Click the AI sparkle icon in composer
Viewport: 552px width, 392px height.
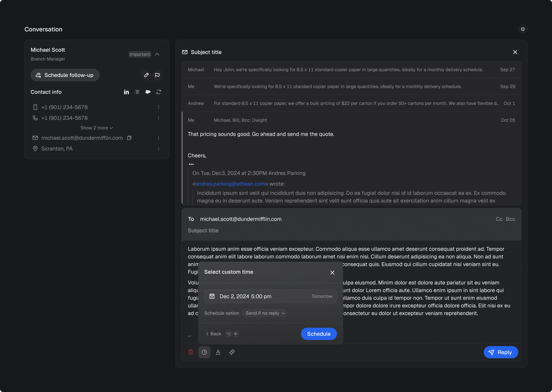click(232, 352)
